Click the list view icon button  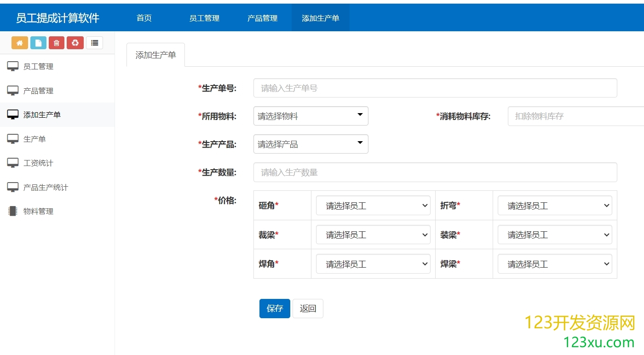(94, 43)
